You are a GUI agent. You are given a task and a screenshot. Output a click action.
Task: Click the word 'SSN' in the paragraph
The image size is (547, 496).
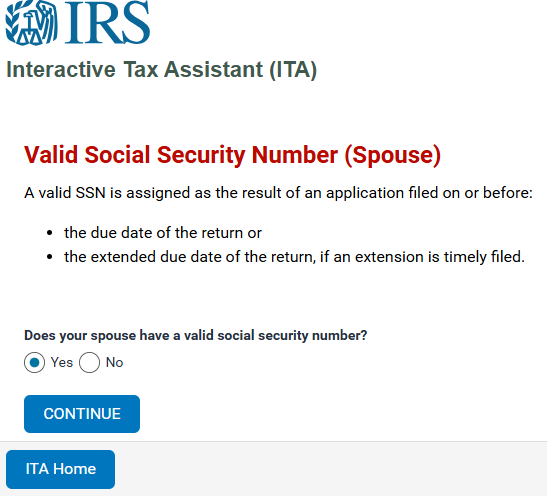[91, 193]
